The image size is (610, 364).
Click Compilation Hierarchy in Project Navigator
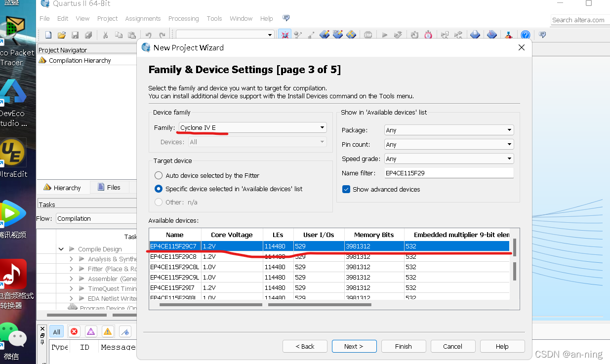click(80, 60)
